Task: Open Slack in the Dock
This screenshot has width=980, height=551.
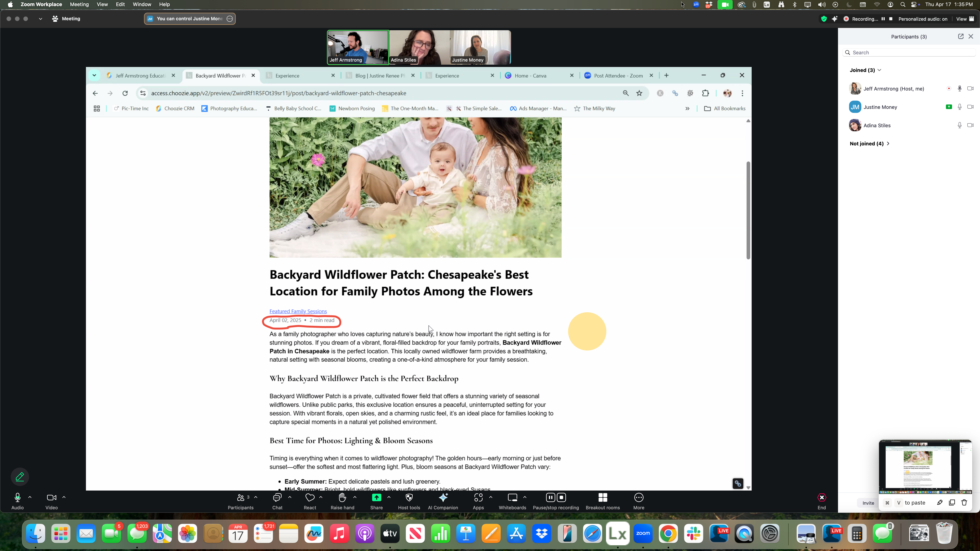Action: 693,534
